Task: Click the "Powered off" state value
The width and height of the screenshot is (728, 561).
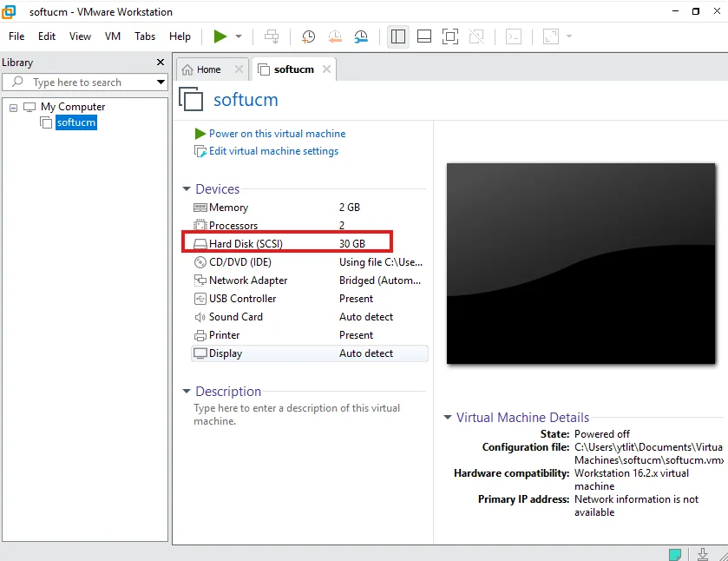Action: (x=601, y=434)
